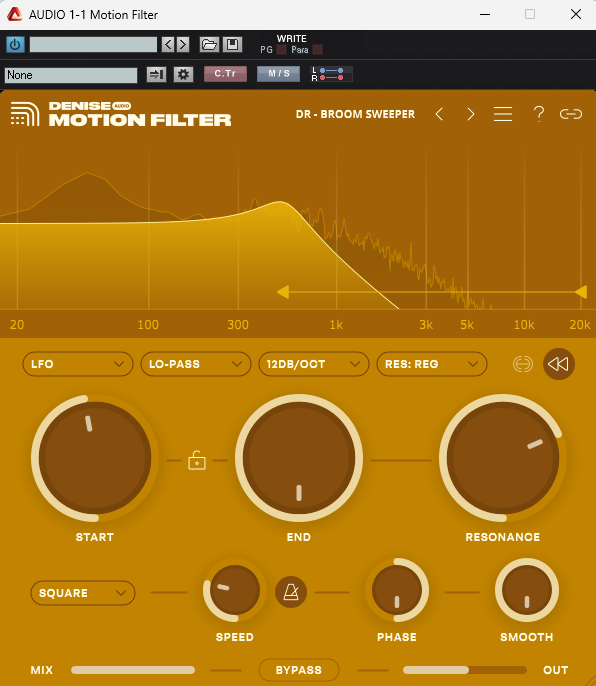596x686 pixels.
Task: Click the SPEED knob
Action: 235,590
